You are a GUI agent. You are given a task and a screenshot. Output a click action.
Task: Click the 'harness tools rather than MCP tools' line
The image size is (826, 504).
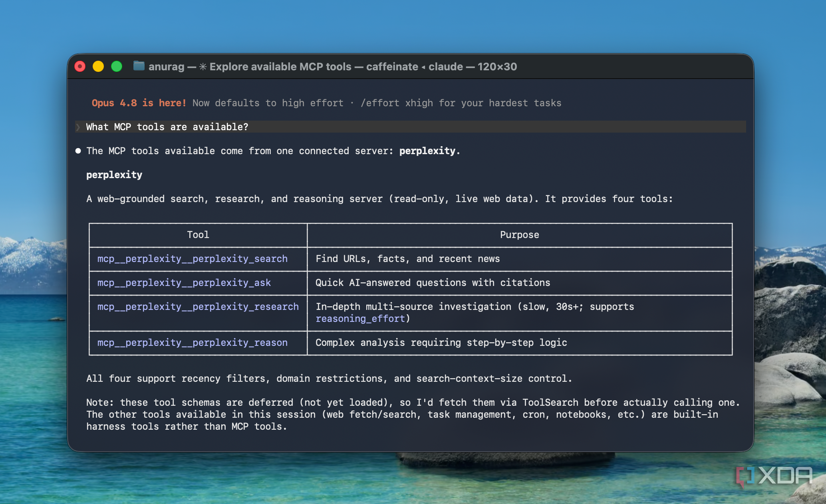(187, 427)
